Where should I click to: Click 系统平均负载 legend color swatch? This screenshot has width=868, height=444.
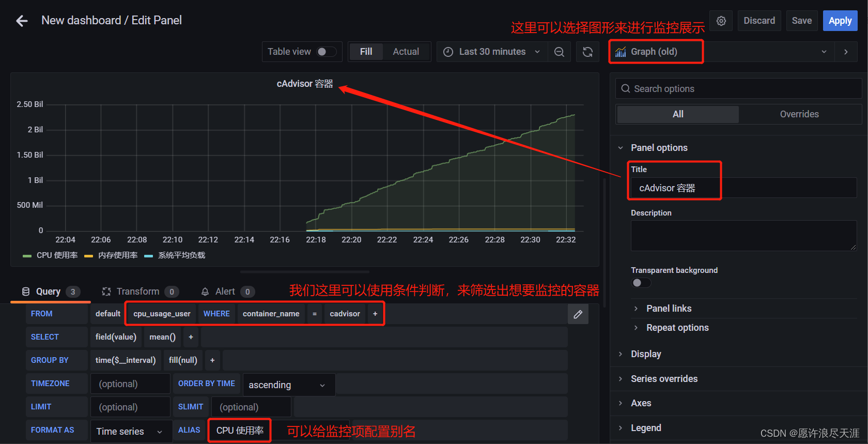[x=149, y=256]
